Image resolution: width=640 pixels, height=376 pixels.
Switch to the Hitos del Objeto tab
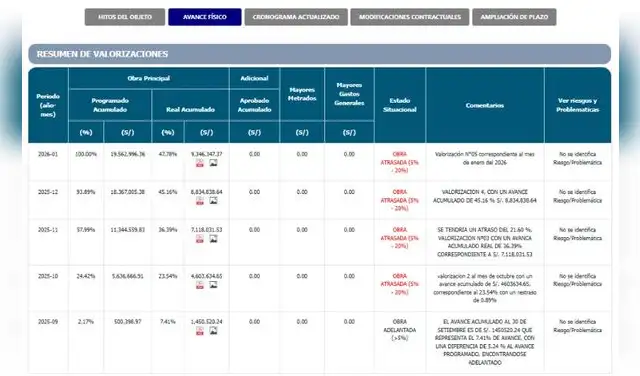click(x=125, y=17)
